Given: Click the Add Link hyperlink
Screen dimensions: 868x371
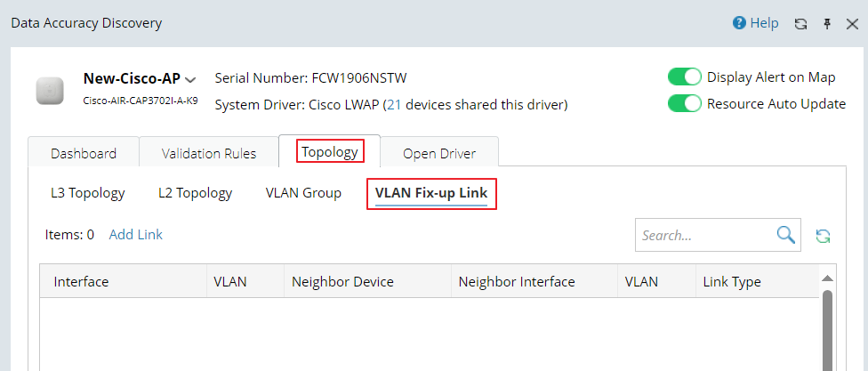Looking at the screenshot, I should tap(135, 235).
